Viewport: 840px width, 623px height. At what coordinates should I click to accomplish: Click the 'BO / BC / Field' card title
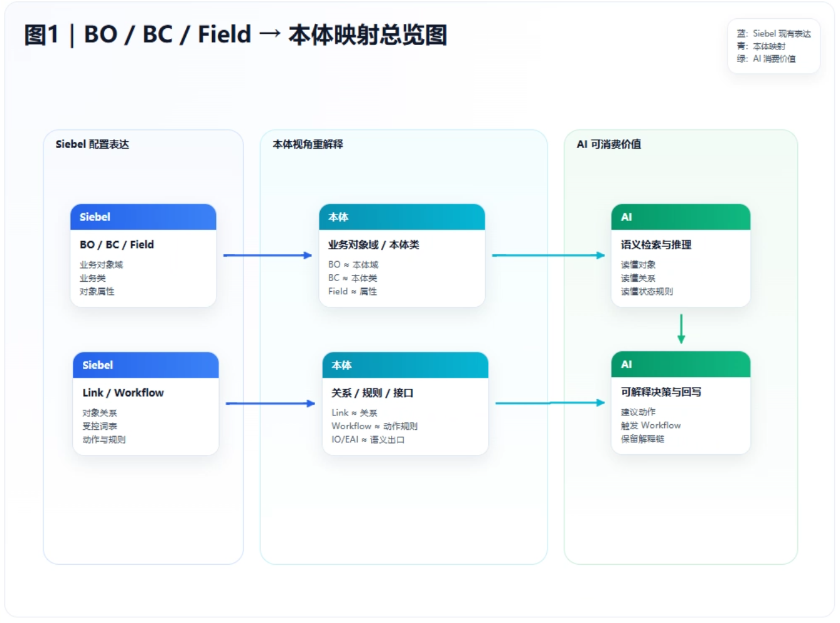click(117, 245)
